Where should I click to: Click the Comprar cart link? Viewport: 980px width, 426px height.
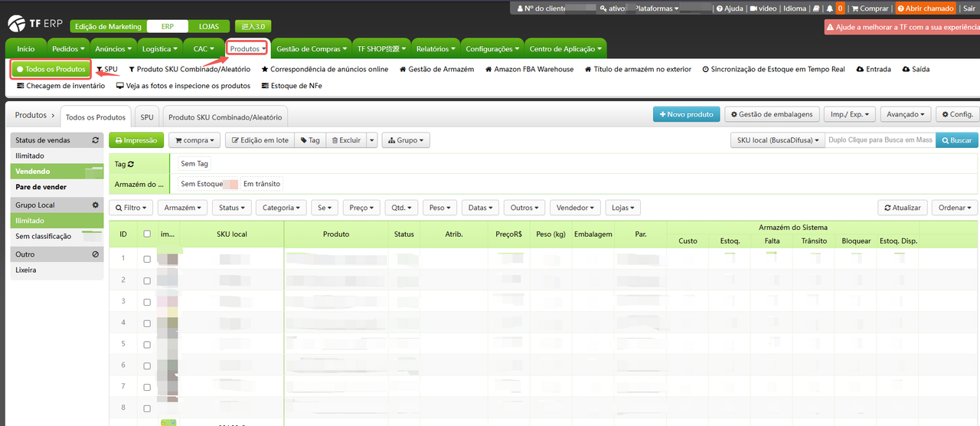(x=871, y=8)
